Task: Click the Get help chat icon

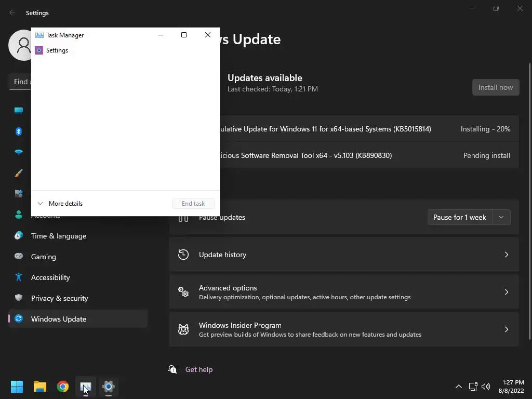Action: click(x=172, y=369)
